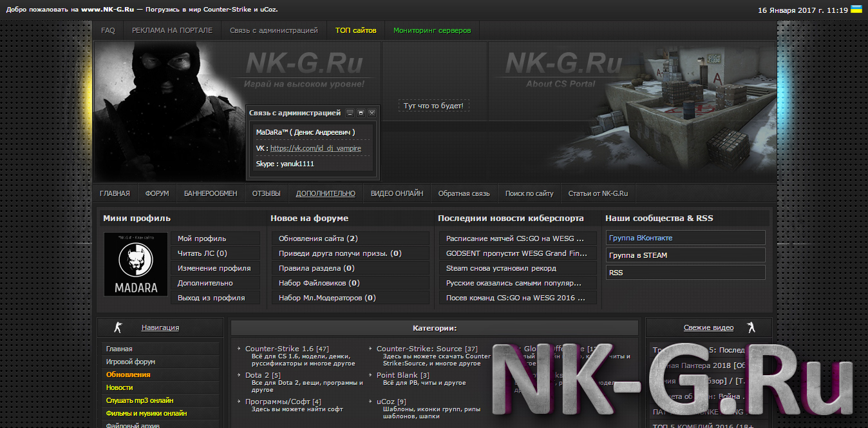Open forum topic Обновления сайта (2)
This screenshot has width=868, height=428.
[350, 238]
